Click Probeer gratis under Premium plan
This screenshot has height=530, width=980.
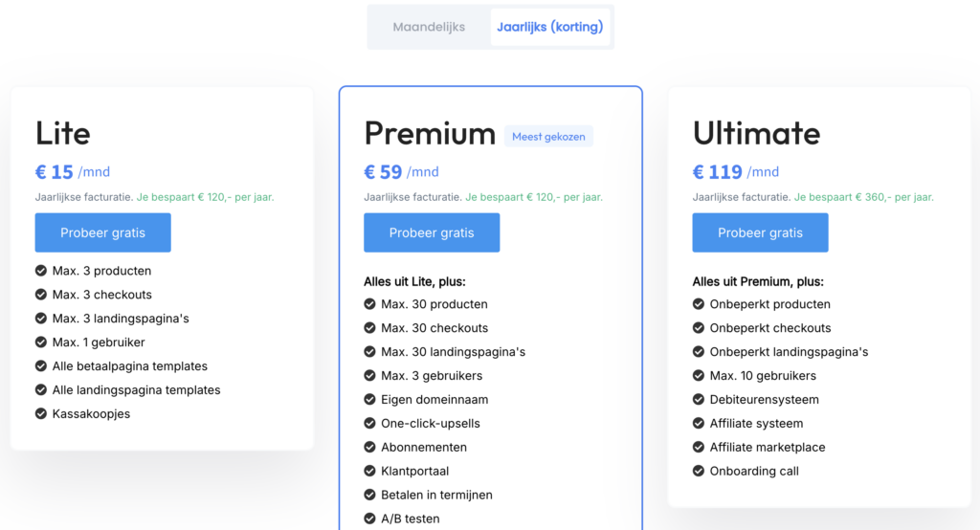pos(432,232)
